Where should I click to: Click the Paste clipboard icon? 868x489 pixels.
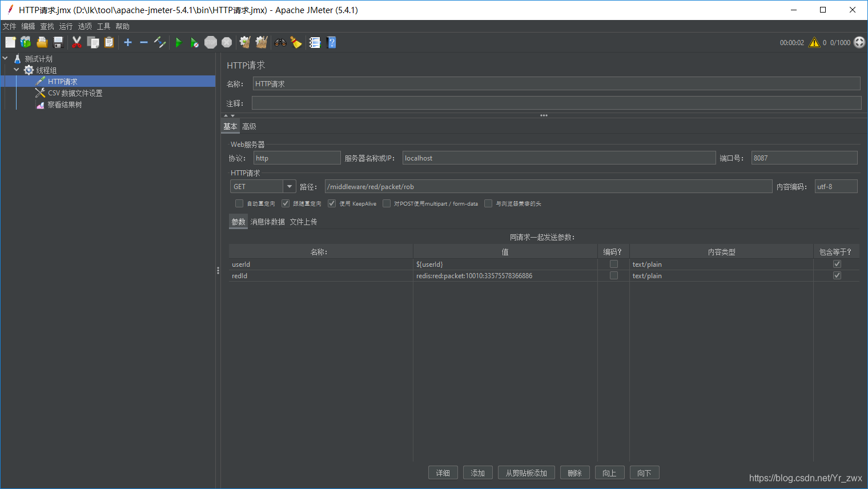pos(109,42)
